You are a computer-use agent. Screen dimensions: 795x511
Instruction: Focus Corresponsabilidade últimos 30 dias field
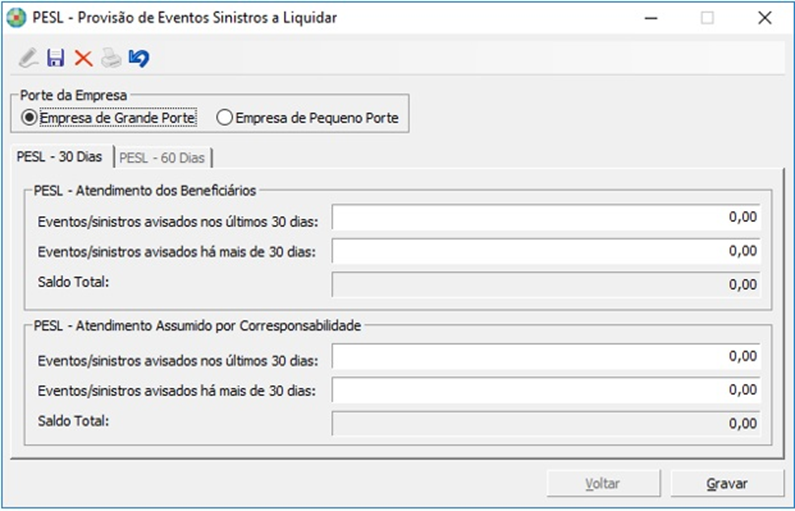(x=546, y=357)
